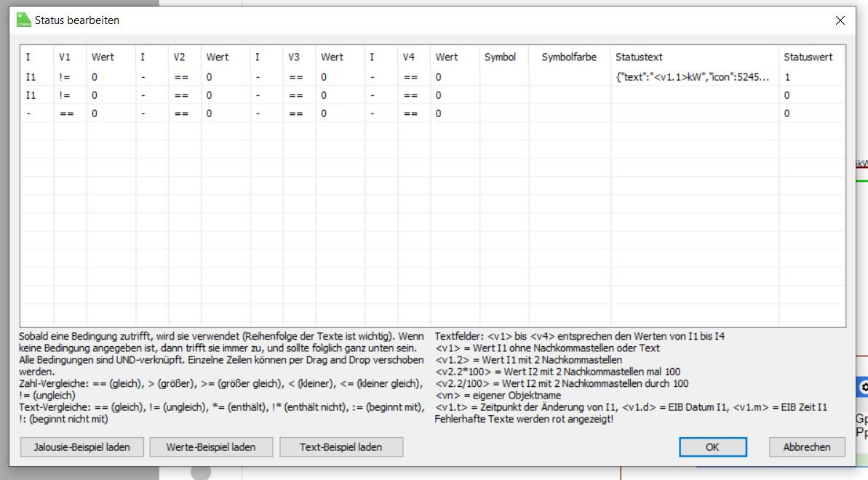
Task: Select I1 input cell in second row
Action: tap(37, 95)
